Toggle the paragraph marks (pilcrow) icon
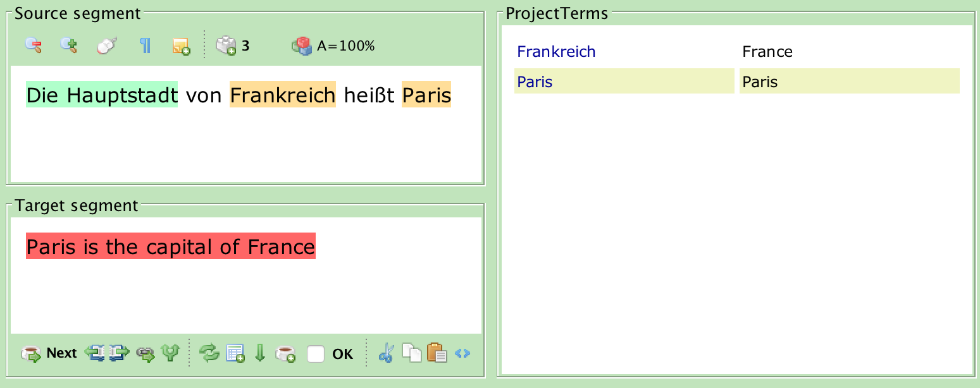Viewport: 980px width, 388px height. [146, 45]
